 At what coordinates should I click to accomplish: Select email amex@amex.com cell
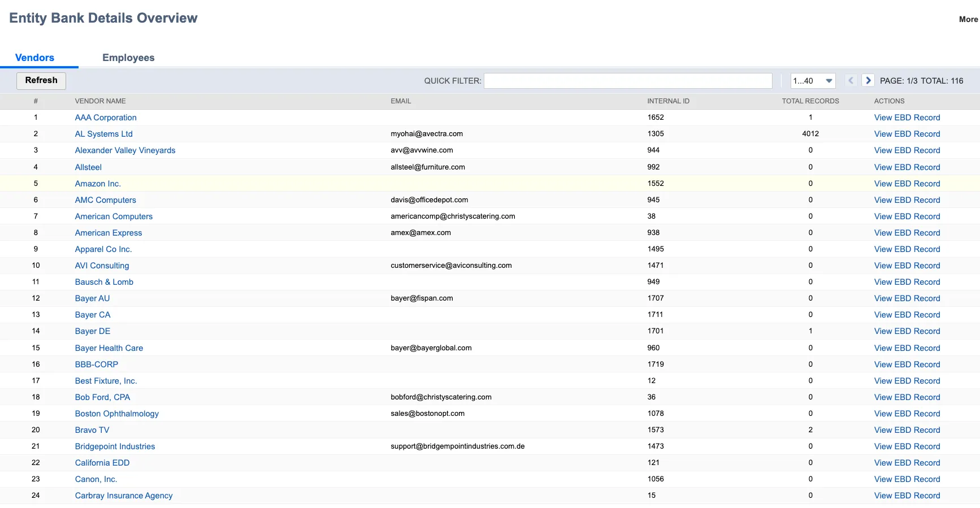420,233
